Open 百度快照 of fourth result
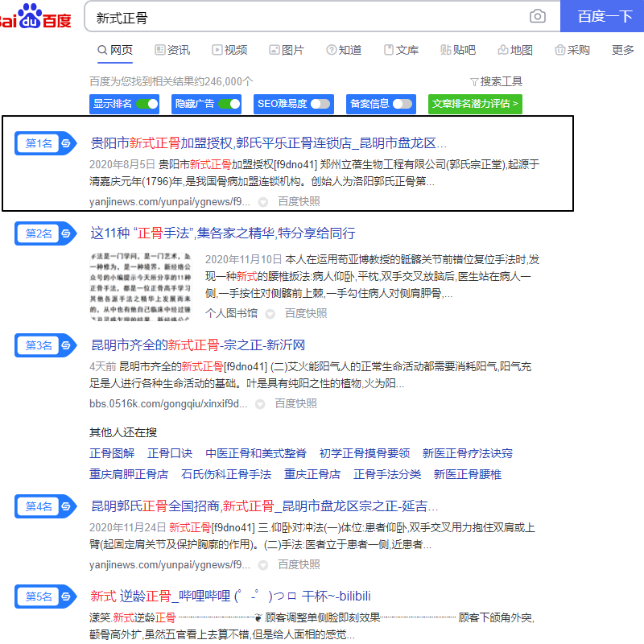The width and height of the screenshot is (644, 644). [299, 565]
